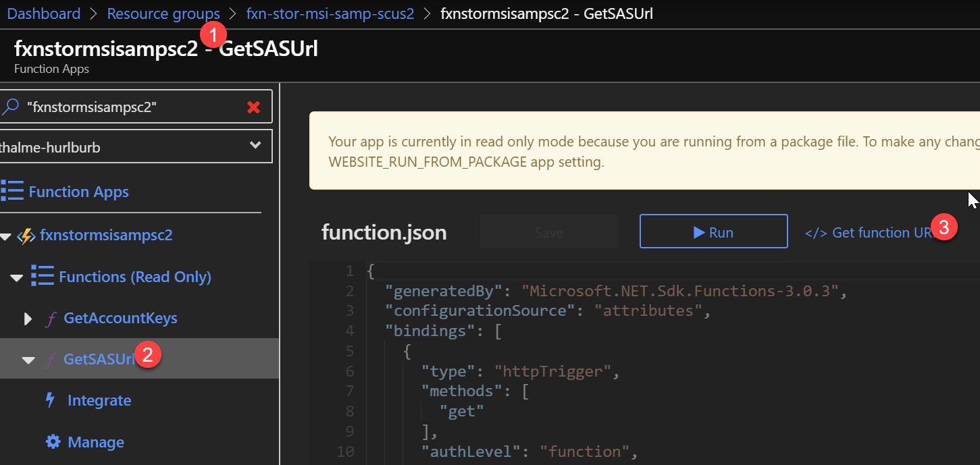The height and width of the screenshot is (465, 980).
Task: Clear the search box with the red X
Action: pos(254,107)
